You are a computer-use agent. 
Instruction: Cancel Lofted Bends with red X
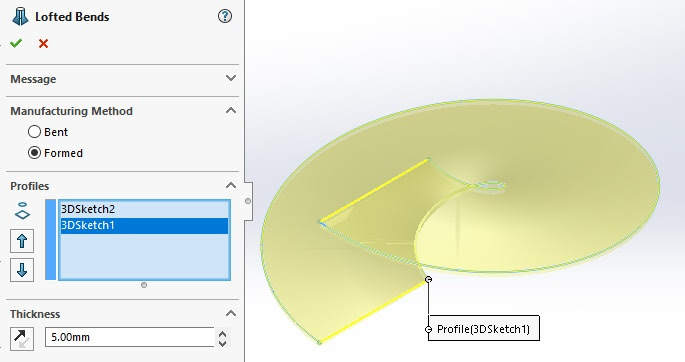point(43,43)
